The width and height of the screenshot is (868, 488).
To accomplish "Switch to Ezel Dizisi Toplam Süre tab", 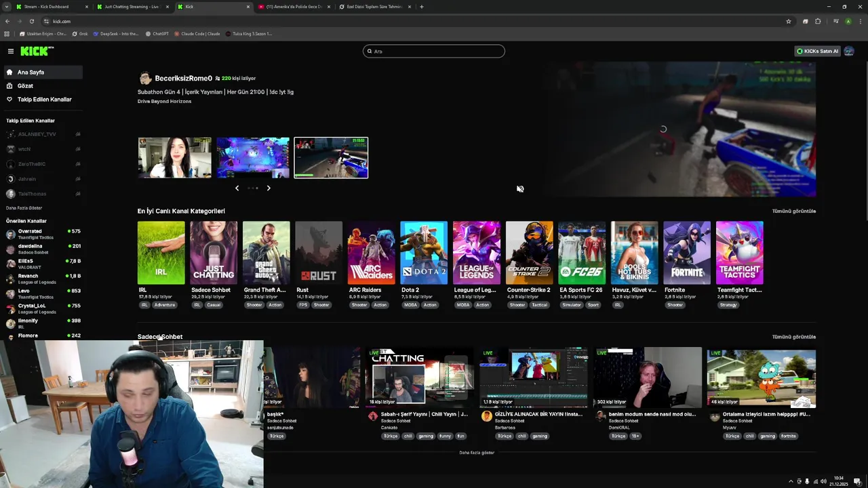I will pos(374,7).
